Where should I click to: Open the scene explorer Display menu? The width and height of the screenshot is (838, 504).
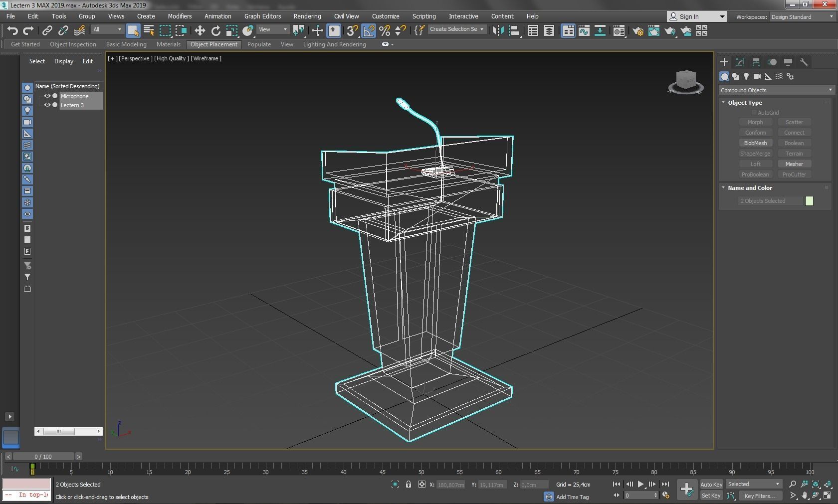click(64, 61)
